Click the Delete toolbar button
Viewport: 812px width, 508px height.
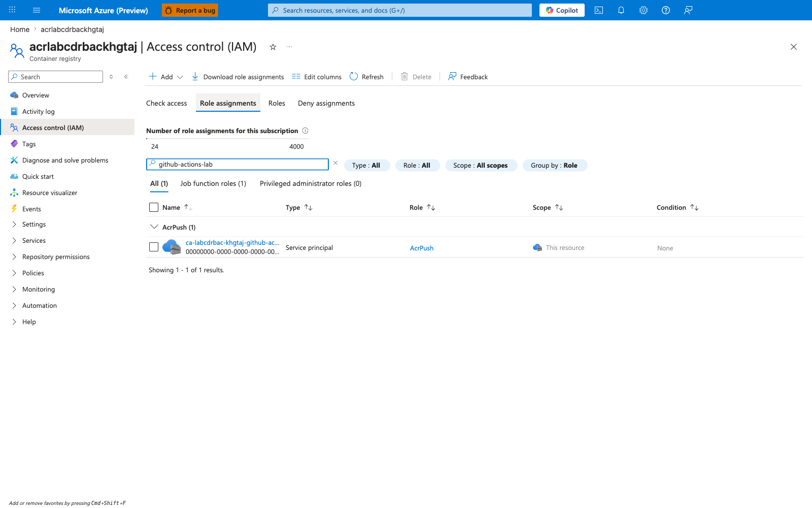click(416, 77)
